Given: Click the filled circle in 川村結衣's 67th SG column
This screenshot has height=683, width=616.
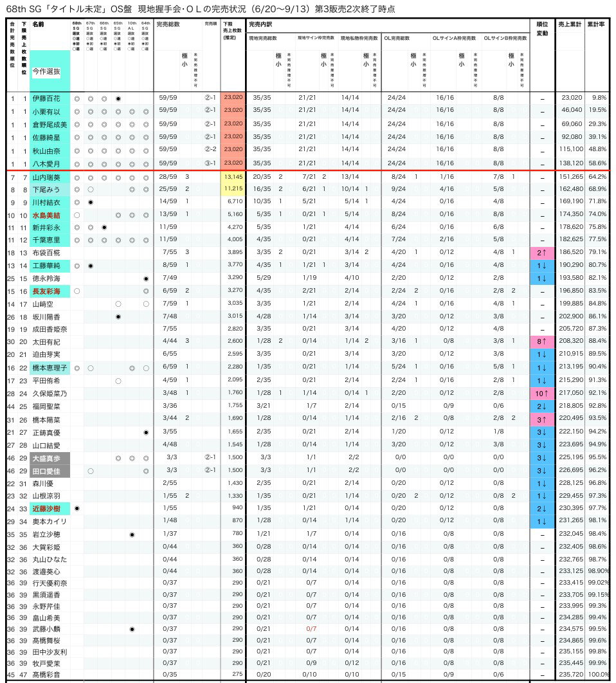Looking at the screenshot, I should click(x=91, y=203).
